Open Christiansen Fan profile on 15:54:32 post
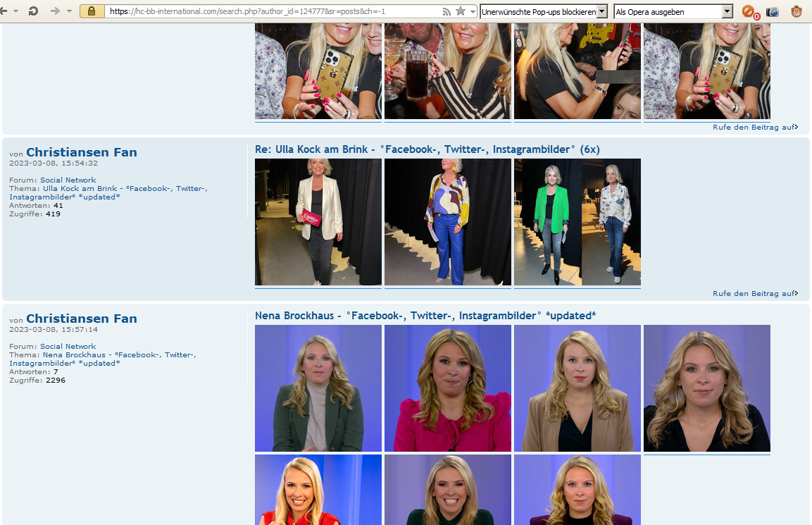 [82, 152]
